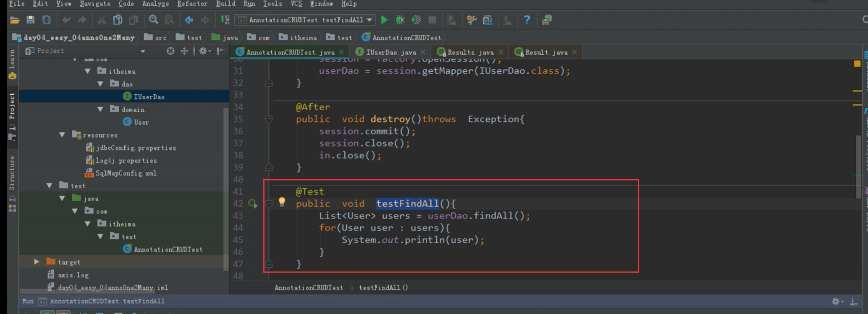Click the yellow lightbulb intention icon

(282, 202)
